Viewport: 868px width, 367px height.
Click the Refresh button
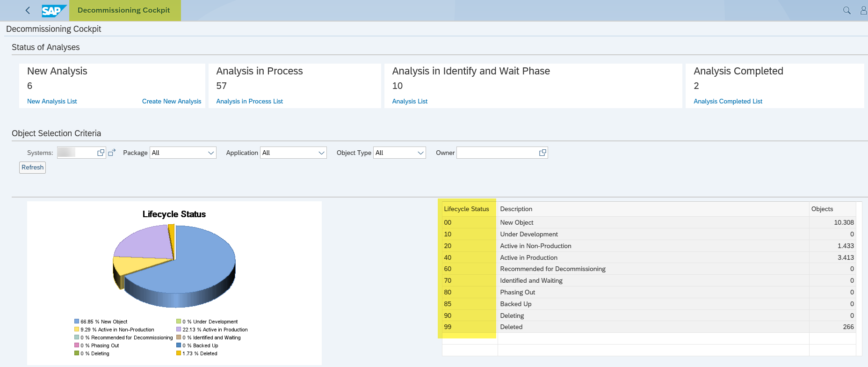(32, 167)
